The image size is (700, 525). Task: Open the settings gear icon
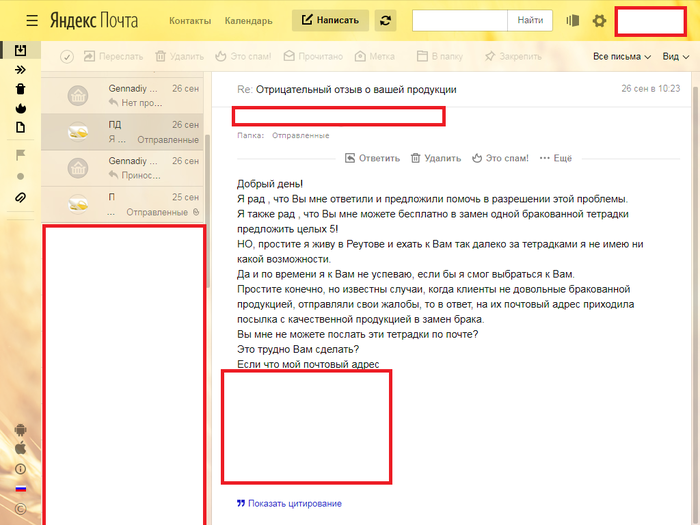click(x=599, y=21)
